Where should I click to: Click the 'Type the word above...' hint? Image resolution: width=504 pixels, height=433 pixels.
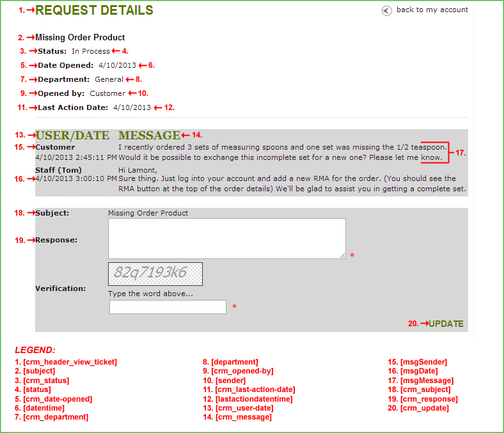click(150, 294)
